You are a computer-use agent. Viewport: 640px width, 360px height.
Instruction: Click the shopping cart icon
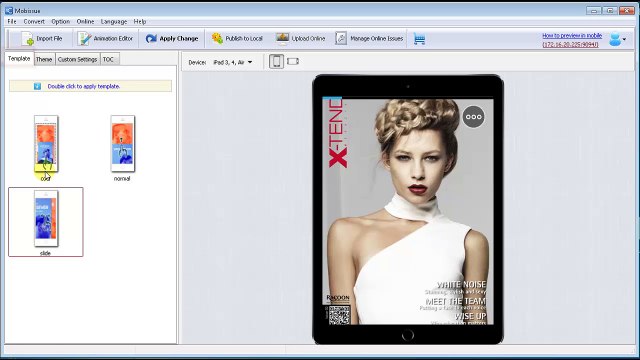coord(419,39)
